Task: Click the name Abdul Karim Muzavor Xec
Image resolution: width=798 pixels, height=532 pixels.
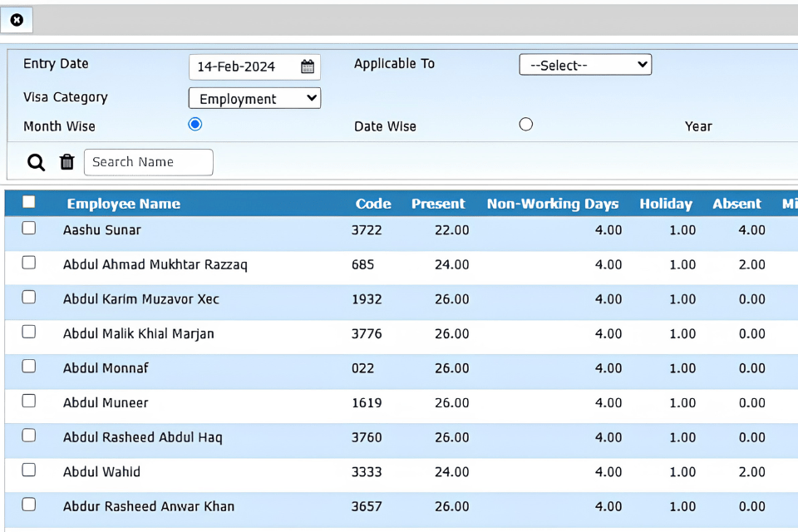Action: [141, 299]
